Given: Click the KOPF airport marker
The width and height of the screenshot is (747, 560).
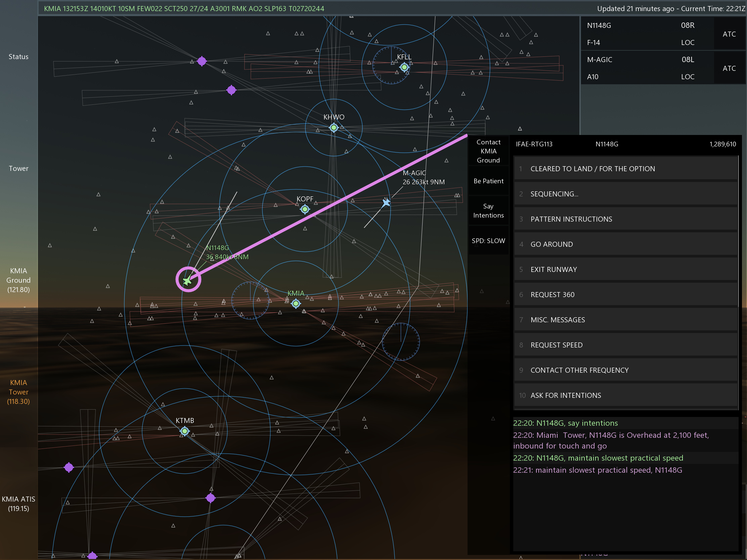Looking at the screenshot, I should pos(305,209).
